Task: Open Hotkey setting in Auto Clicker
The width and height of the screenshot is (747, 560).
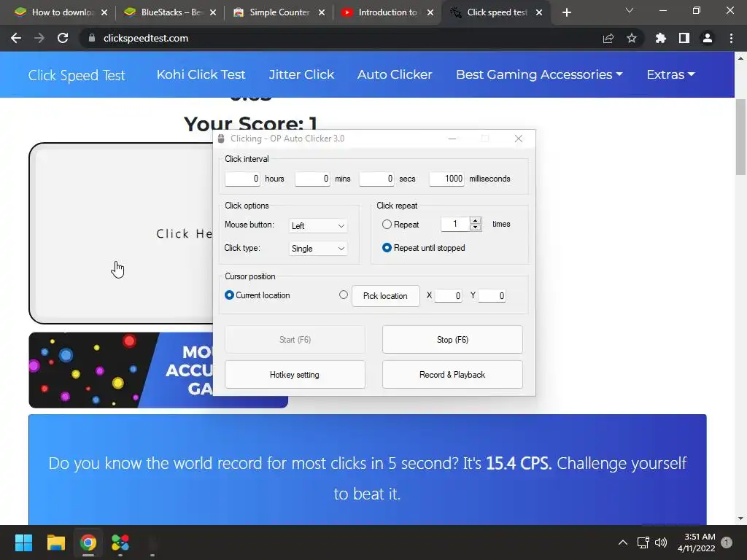Action: 295,375
